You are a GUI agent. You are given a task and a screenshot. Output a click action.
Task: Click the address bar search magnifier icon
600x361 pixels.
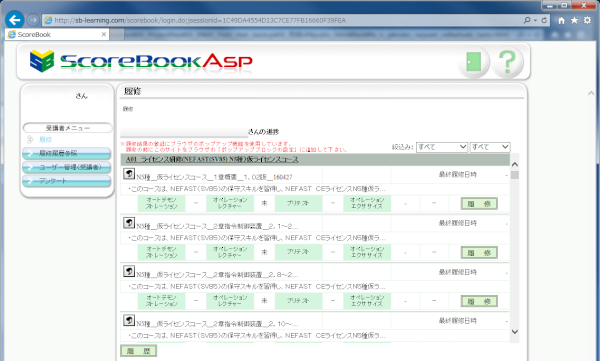point(527,20)
